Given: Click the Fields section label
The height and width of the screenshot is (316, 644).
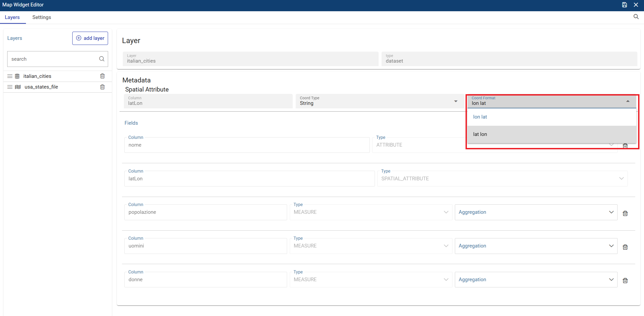Looking at the screenshot, I should click(131, 123).
